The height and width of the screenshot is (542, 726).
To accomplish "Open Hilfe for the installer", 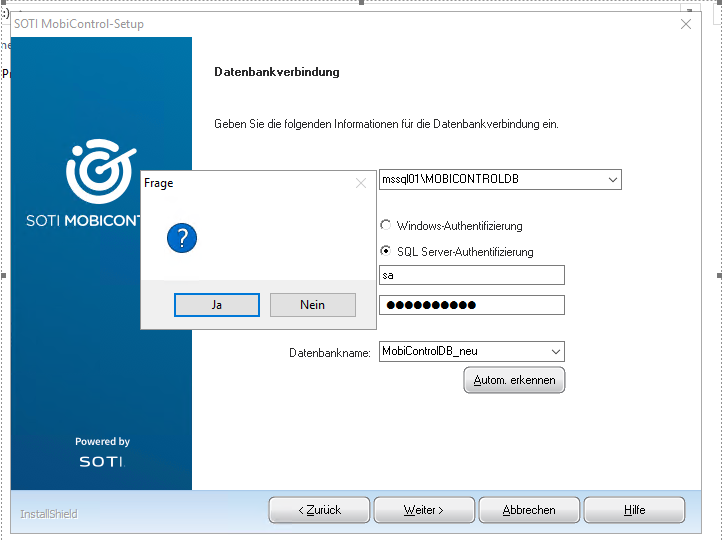I will [634, 510].
